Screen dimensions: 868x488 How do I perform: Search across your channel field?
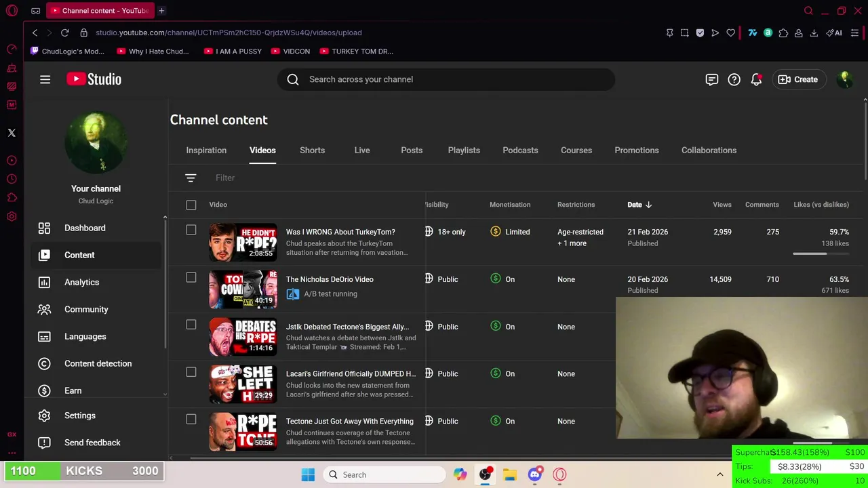click(446, 79)
